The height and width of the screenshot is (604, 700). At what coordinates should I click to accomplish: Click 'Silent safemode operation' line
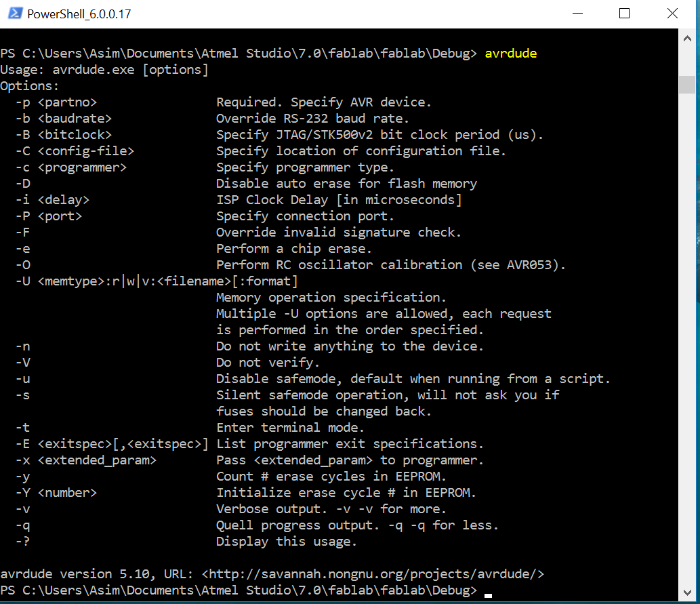click(388, 395)
